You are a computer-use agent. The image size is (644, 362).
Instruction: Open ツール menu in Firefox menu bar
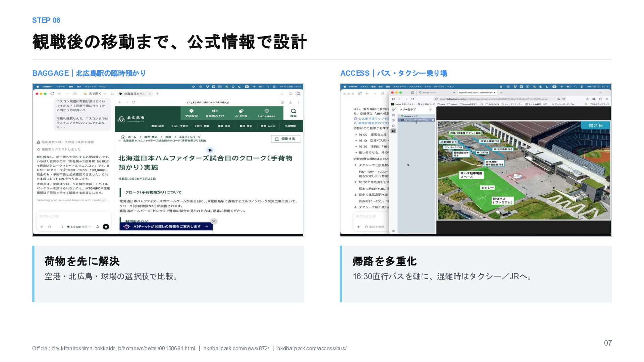pyautogui.click(x=427, y=86)
